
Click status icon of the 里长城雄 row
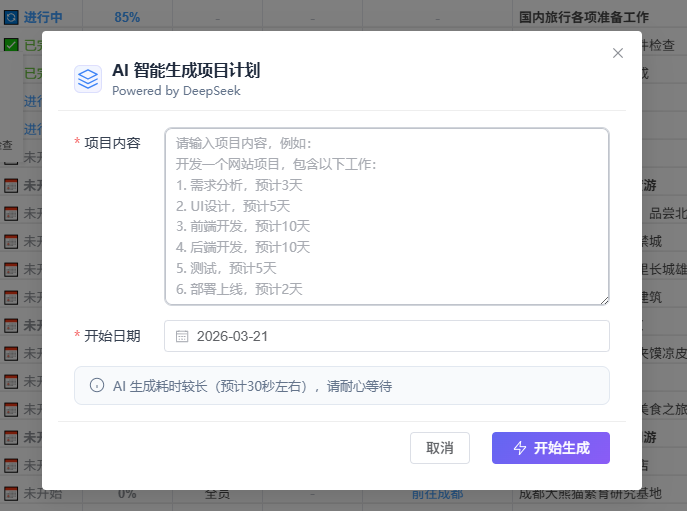10,269
